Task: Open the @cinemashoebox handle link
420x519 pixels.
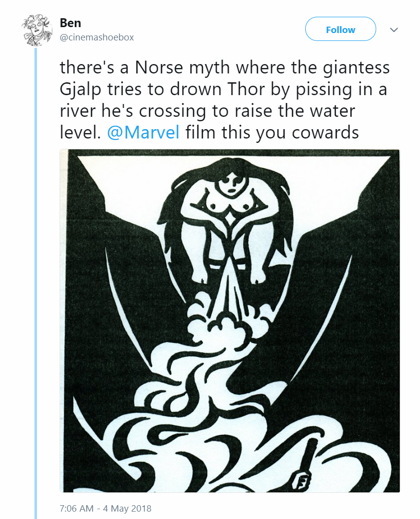Action: coord(97,37)
